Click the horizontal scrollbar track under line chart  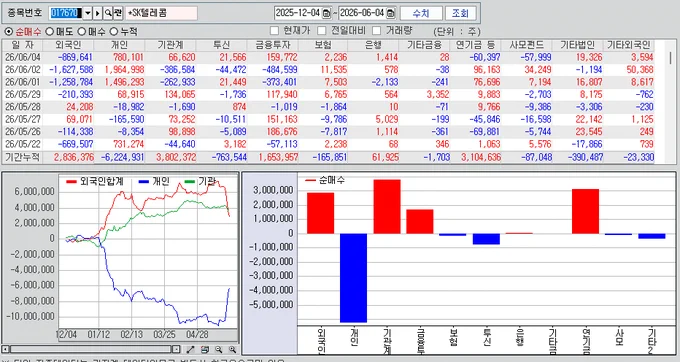coord(91,349)
